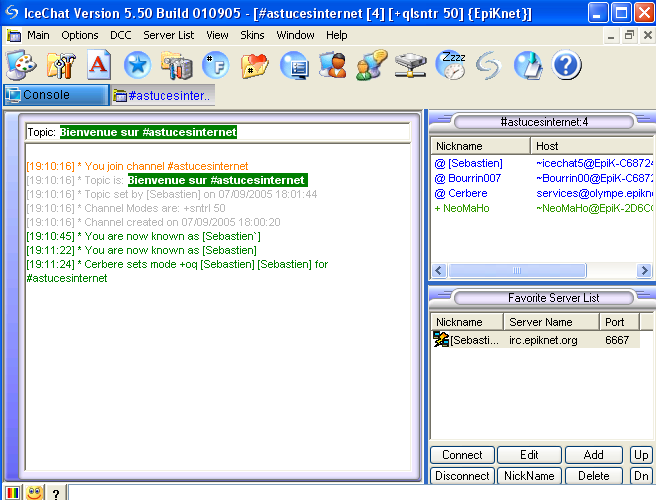Click the Favorite Server List panel header

[544, 298]
